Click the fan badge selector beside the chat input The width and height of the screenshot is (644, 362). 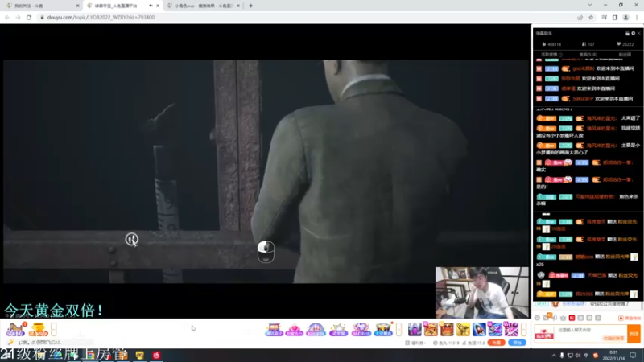(544, 334)
